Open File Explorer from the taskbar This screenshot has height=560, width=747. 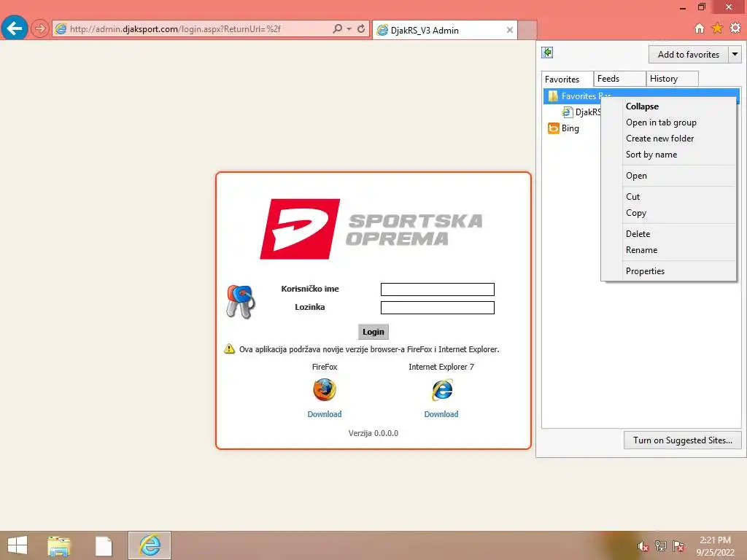coord(58,545)
